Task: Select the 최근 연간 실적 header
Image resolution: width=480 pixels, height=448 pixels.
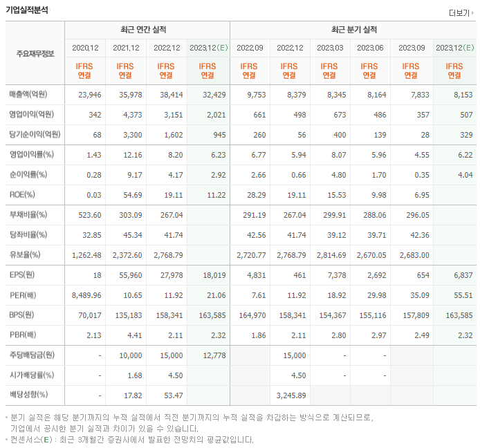Action: pyautogui.click(x=143, y=30)
